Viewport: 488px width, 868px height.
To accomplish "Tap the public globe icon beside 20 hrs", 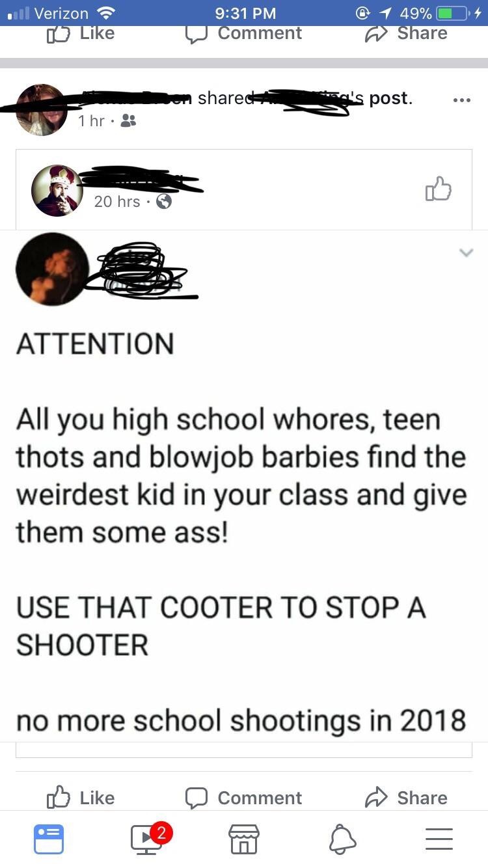I will click(x=164, y=202).
